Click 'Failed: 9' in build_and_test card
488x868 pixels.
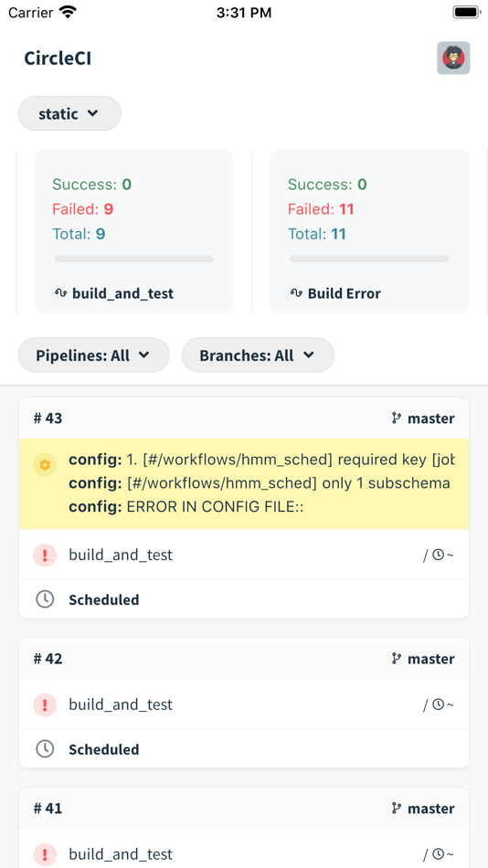coord(83,209)
